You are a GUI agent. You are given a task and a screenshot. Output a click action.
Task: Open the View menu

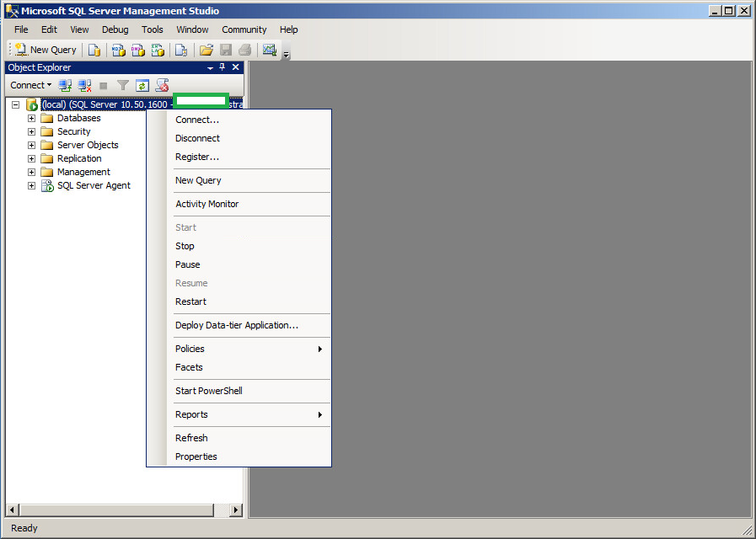[x=79, y=29]
